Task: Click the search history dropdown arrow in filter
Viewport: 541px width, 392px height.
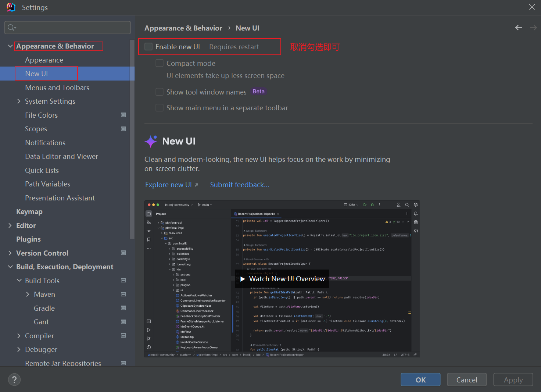Action: coord(15,28)
